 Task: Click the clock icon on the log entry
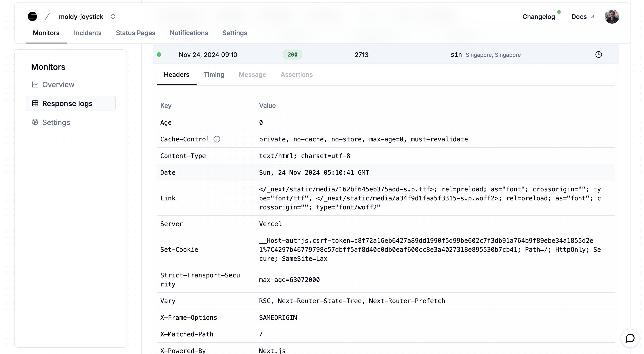pyautogui.click(x=599, y=54)
